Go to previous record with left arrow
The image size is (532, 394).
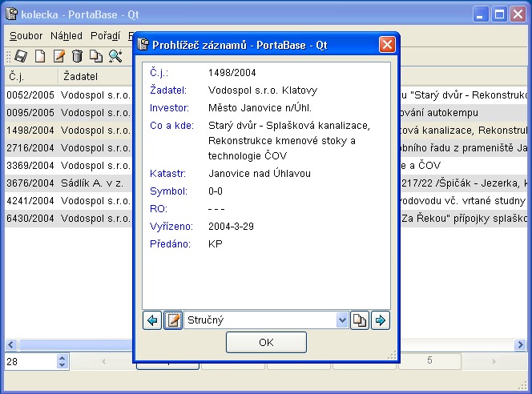[152, 320]
